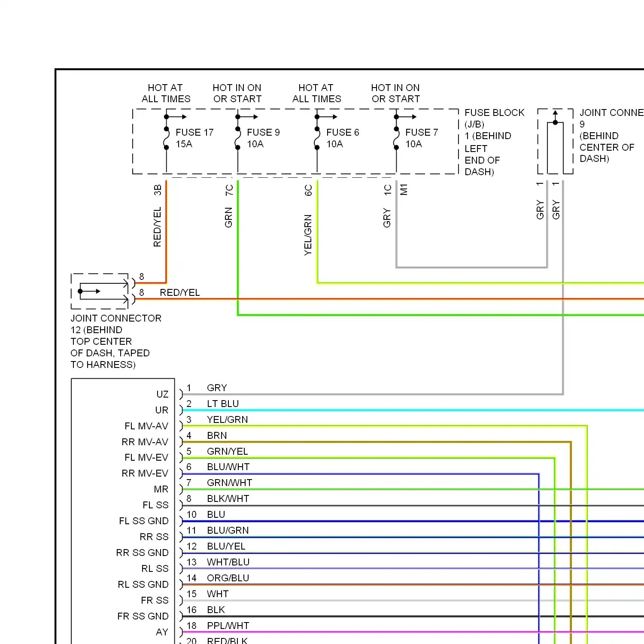Click the FUSE 6 10A label
644x644 pixels.
click(x=343, y=138)
